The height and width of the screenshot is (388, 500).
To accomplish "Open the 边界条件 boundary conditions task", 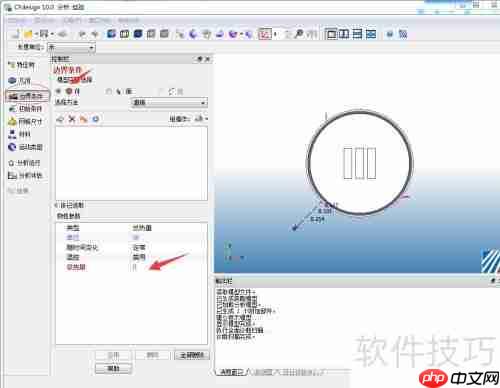I will pos(27,96).
